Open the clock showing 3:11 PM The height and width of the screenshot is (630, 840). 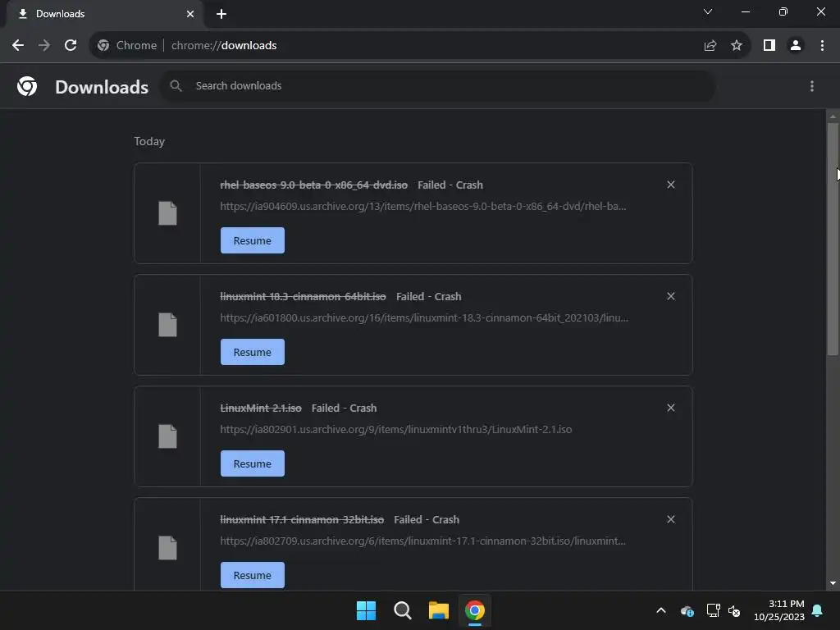[x=779, y=610]
